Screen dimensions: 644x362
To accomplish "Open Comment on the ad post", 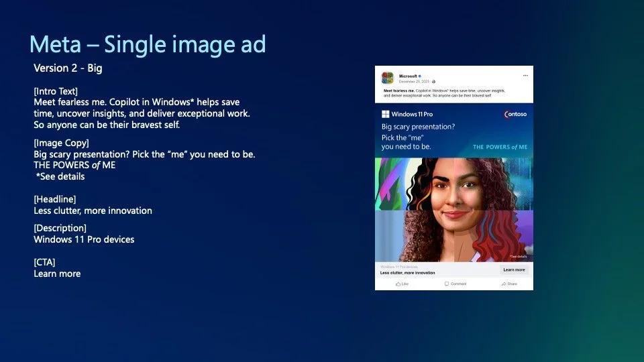I will tap(455, 284).
